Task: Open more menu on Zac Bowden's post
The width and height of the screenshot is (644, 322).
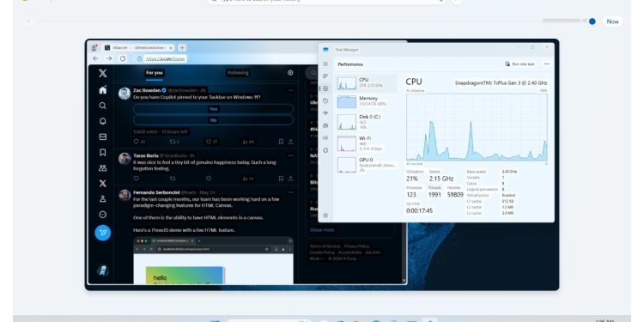Action: (x=290, y=90)
